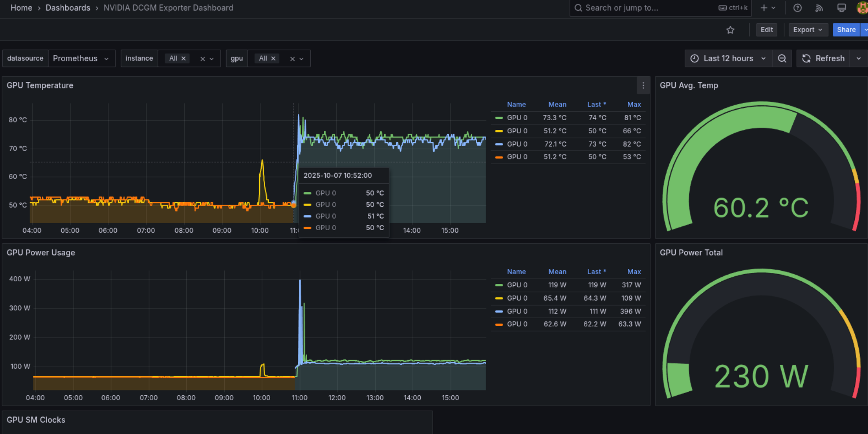Screen dimensions: 868x434
Task: Mark this dashboard as favorite with the star
Action: point(730,29)
